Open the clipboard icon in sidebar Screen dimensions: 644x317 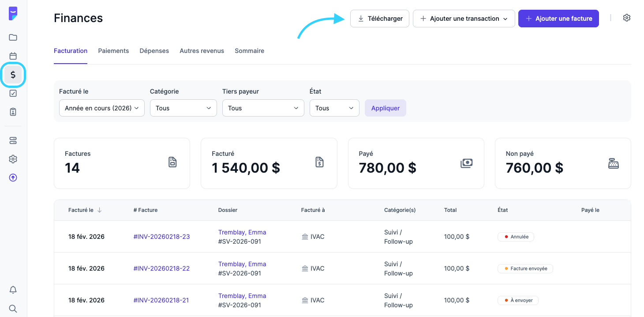[x=13, y=112]
